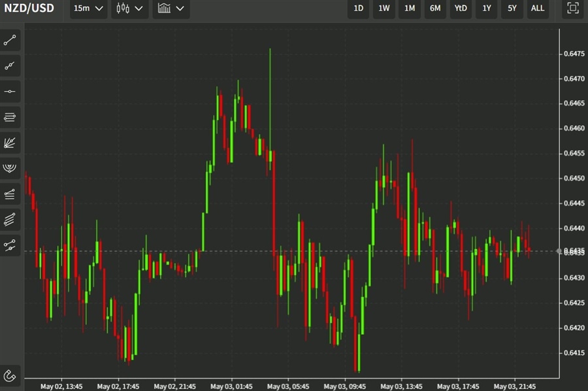Click the May 03, 21:45 time label

coord(515,386)
